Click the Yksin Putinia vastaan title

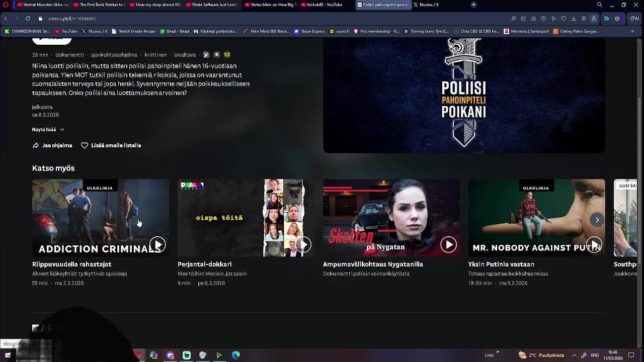pos(501,264)
